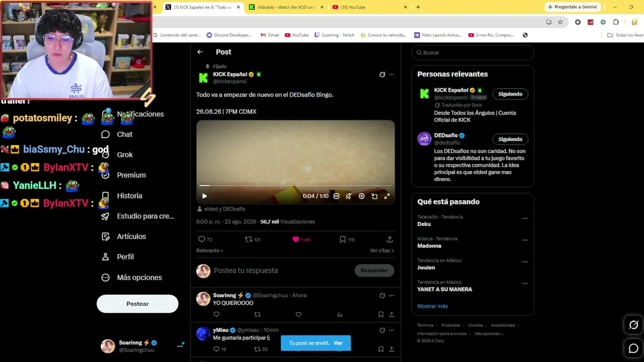Open options for the Deku trend
The width and height of the screenshot is (644, 362).
(525, 219)
